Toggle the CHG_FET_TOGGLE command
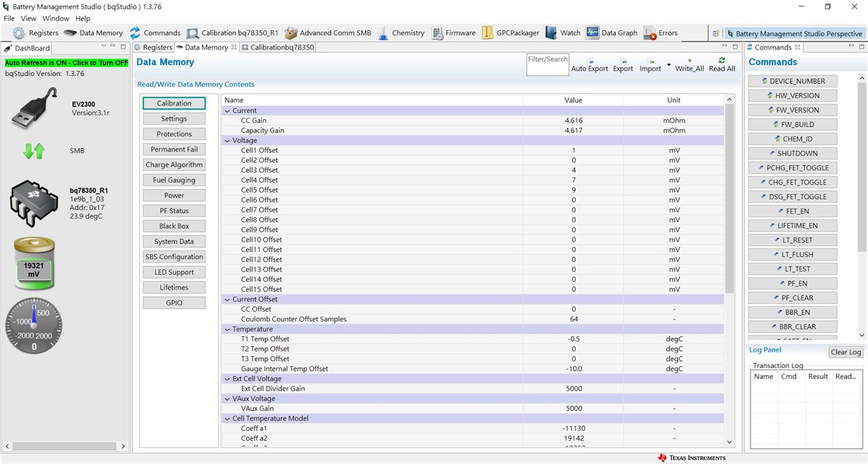The width and height of the screenshot is (868, 464). pos(792,182)
